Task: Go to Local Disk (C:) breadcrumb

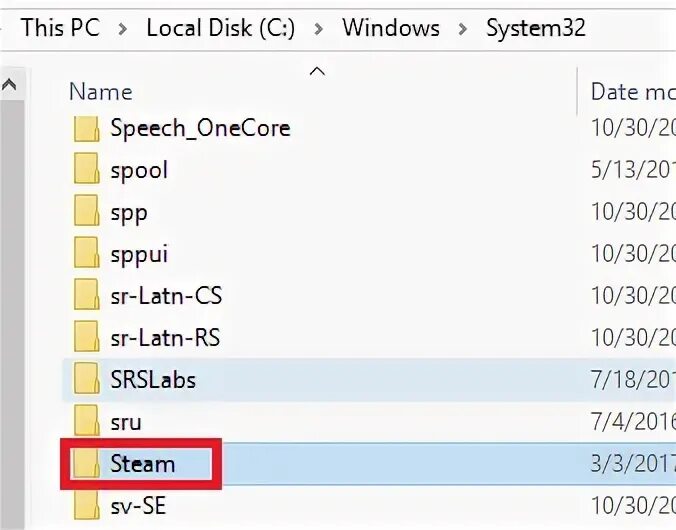Action: (221, 28)
